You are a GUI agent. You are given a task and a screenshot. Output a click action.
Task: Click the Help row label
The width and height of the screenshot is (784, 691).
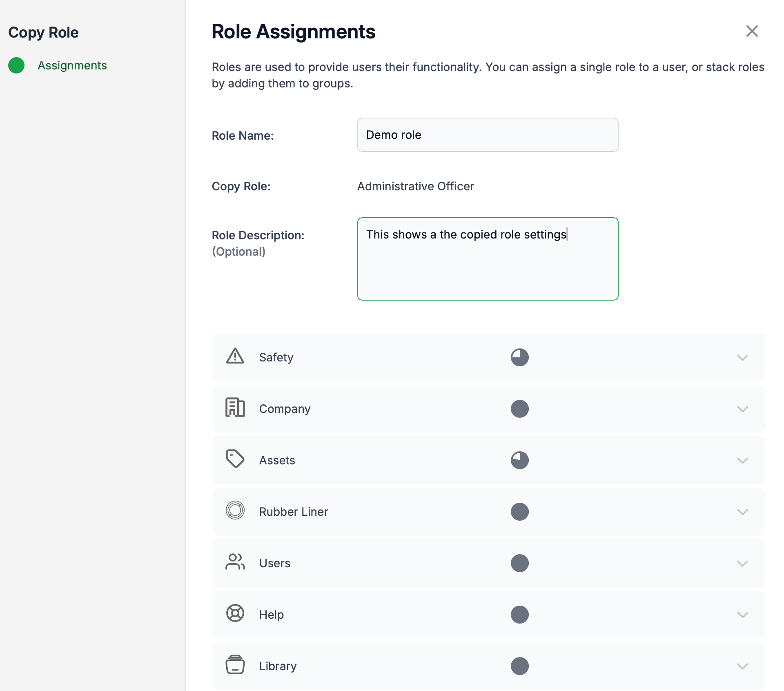tap(271, 615)
